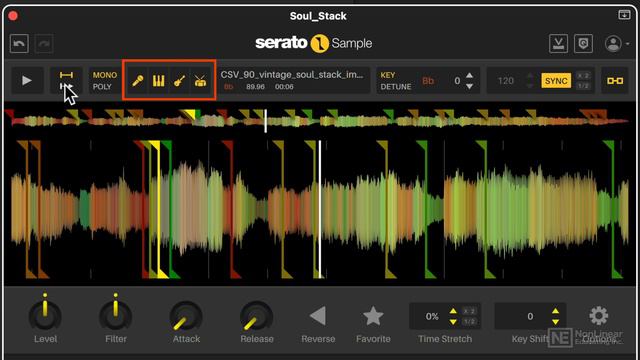Select the vocals microphone stem icon
The width and height of the screenshot is (640, 360).
(x=138, y=81)
